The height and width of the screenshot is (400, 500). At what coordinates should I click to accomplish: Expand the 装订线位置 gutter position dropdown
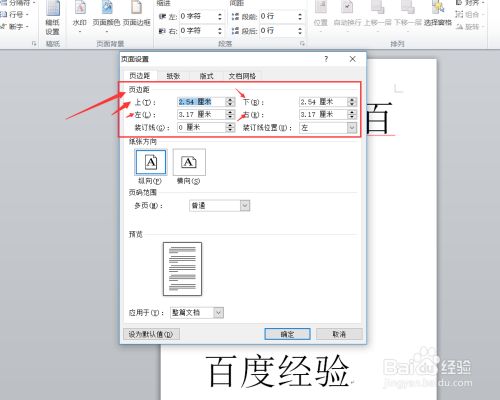pyautogui.click(x=352, y=128)
